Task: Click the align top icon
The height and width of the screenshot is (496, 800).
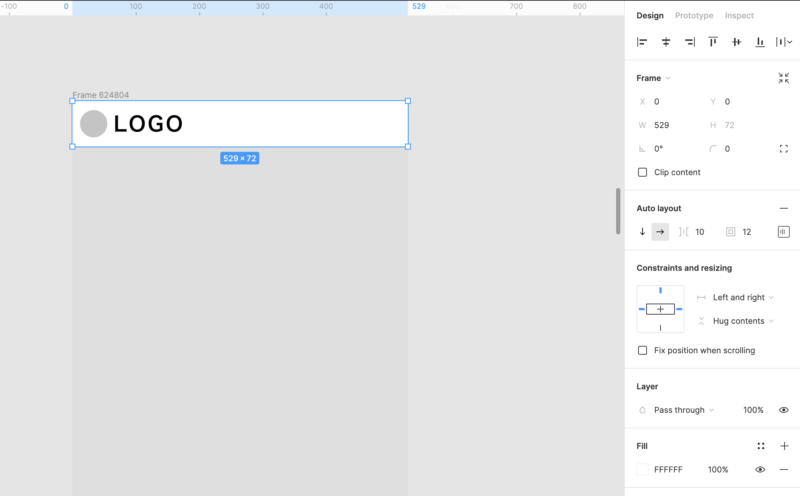Action: pyautogui.click(x=713, y=42)
